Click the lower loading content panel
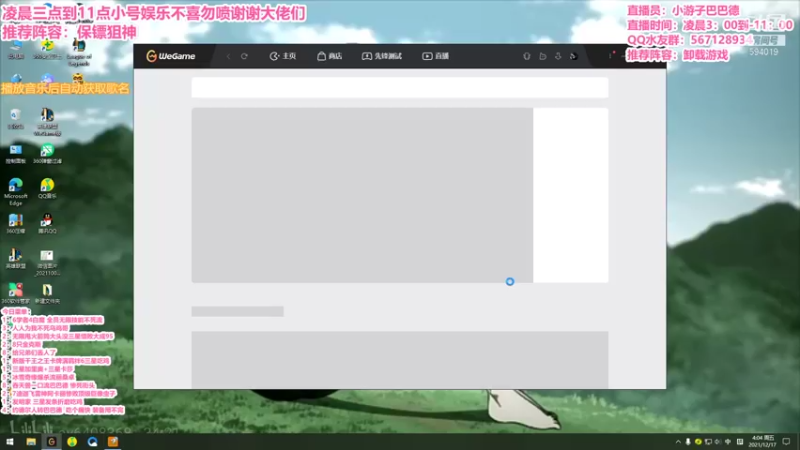 coord(399,360)
